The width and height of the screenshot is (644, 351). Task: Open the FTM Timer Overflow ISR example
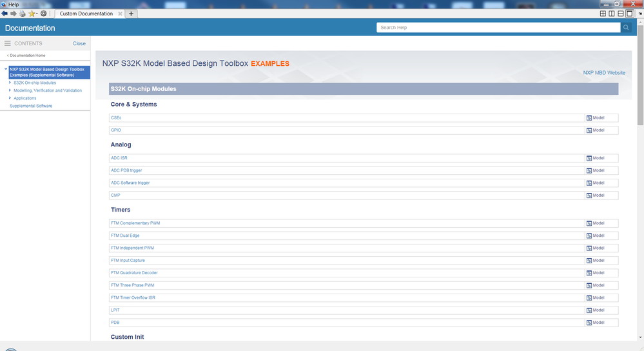tap(133, 297)
